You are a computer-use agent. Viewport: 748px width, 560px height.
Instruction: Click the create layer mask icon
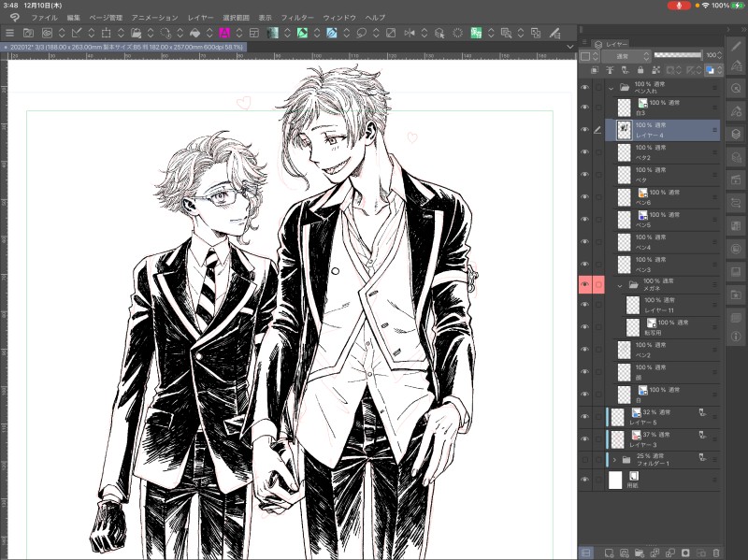click(685, 553)
